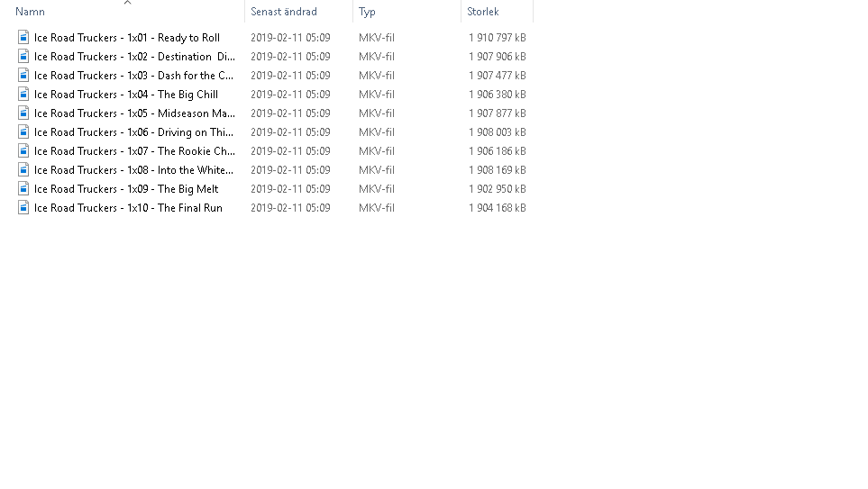Click size value '1 904 168 kB'

click(498, 207)
